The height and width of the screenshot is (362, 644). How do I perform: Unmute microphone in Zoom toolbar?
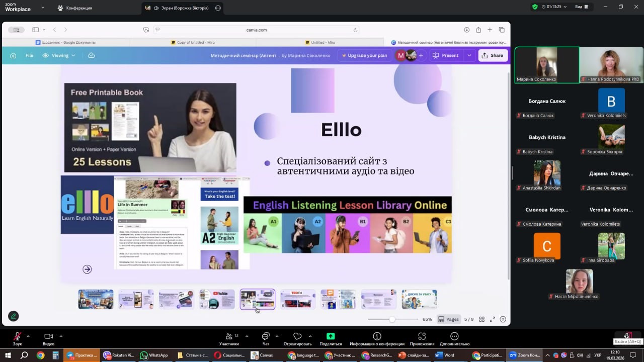18,336
